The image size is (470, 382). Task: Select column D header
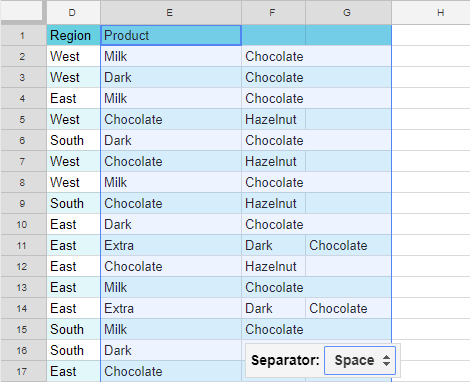point(73,13)
